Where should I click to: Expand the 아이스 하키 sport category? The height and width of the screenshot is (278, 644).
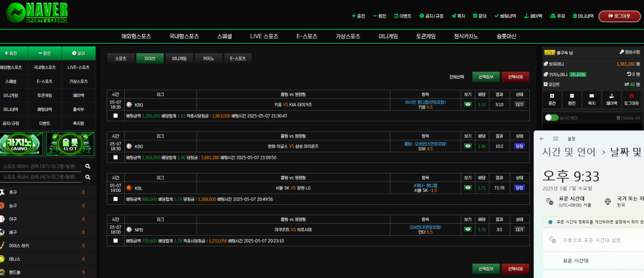coord(19,246)
